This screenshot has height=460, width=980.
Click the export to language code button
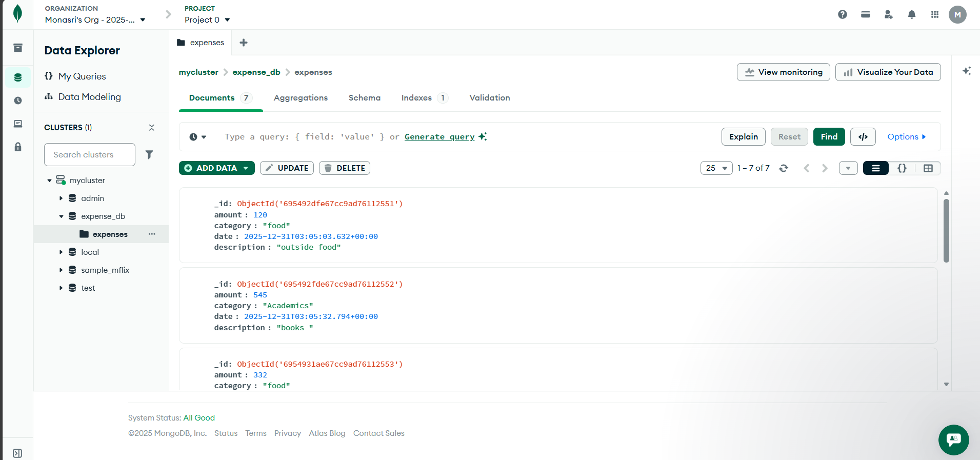pyautogui.click(x=863, y=137)
